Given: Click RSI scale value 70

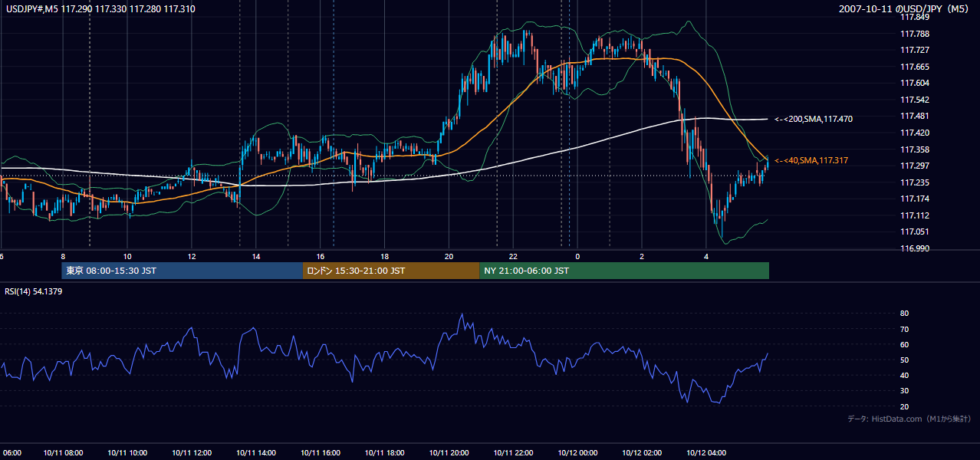Looking at the screenshot, I should (904, 329).
